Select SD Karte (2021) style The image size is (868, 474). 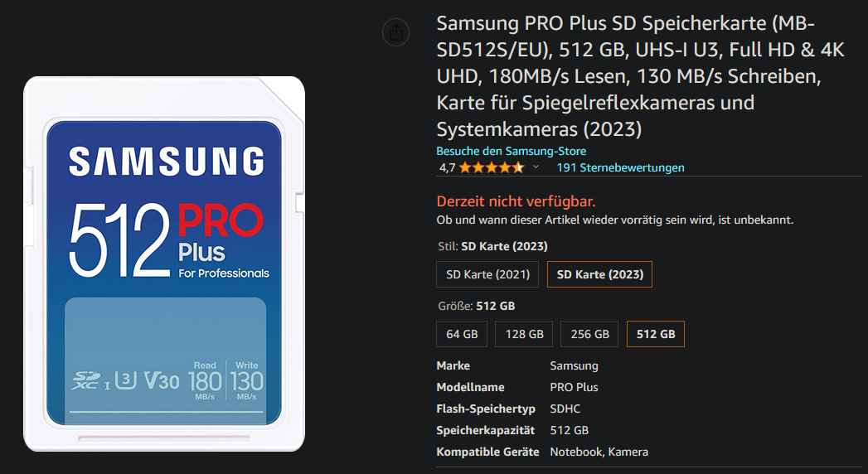pos(487,274)
